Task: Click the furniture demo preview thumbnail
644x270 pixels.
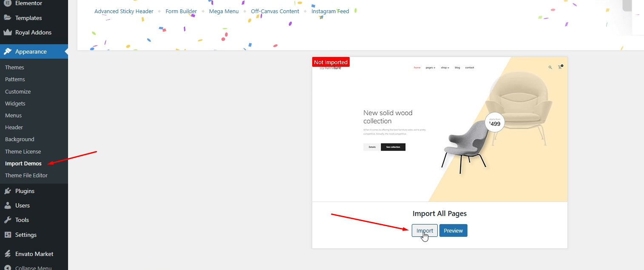Action: coord(439,129)
